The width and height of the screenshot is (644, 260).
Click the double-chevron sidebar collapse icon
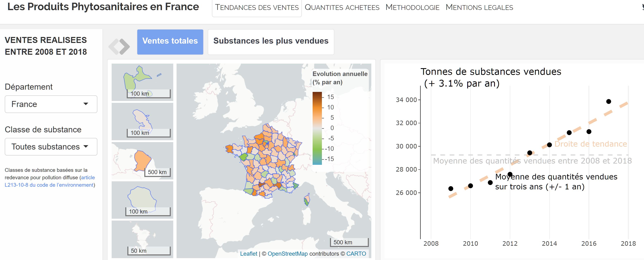[x=119, y=46]
